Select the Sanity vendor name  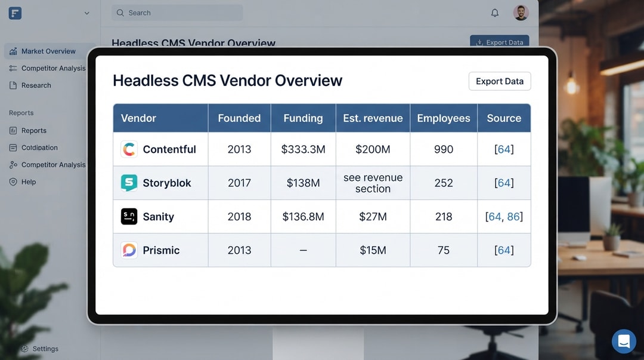point(159,216)
